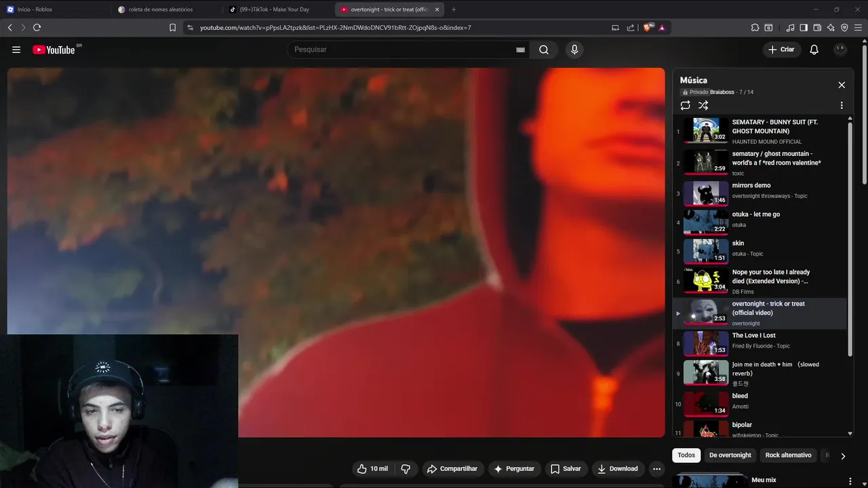868x488 pixels.
Task: Toggle playlist shuffle
Action: tap(703, 105)
